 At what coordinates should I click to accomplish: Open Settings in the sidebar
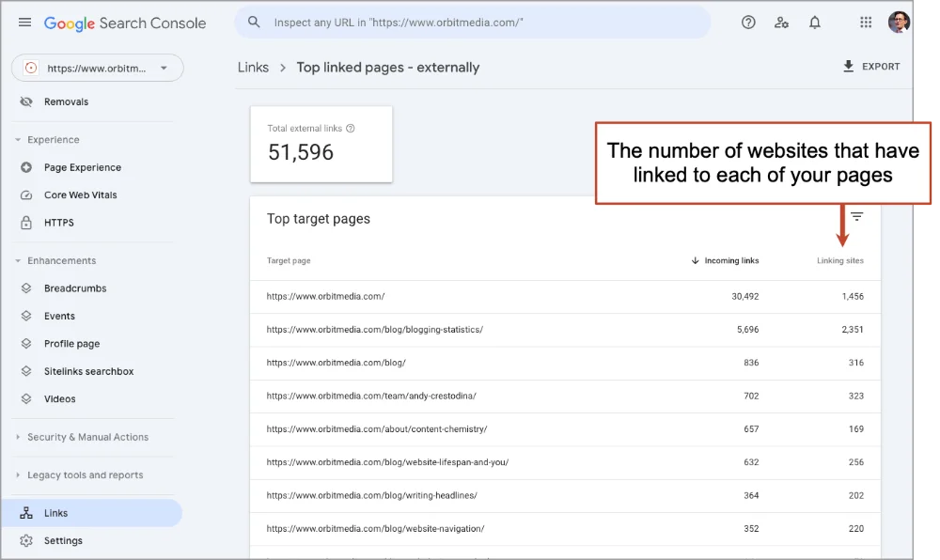[63, 541]
